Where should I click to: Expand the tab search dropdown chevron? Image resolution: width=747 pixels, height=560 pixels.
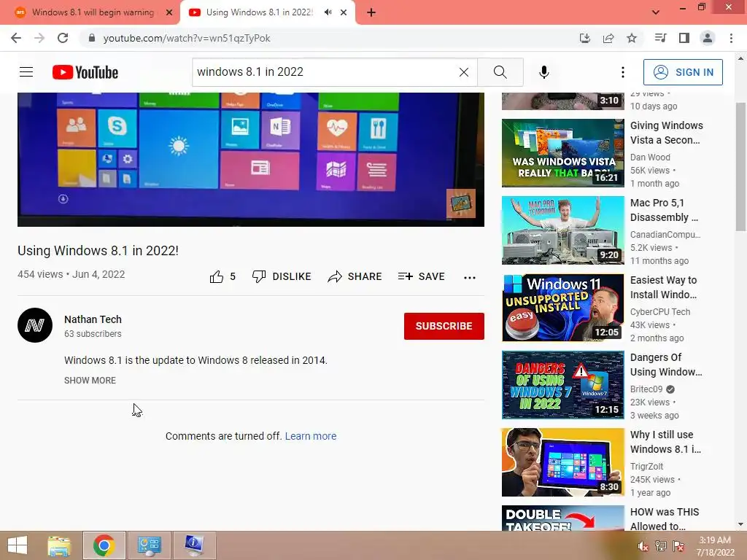click(656, 12)
